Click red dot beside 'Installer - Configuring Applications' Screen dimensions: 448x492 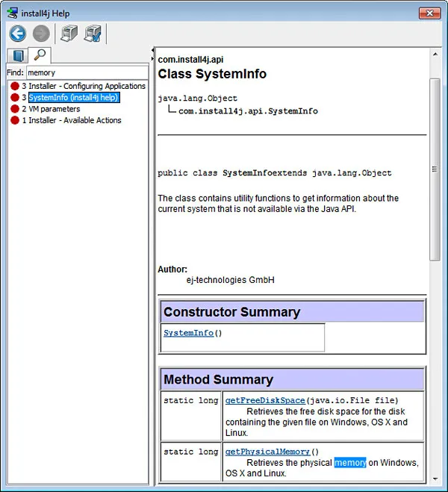(15, 86)
